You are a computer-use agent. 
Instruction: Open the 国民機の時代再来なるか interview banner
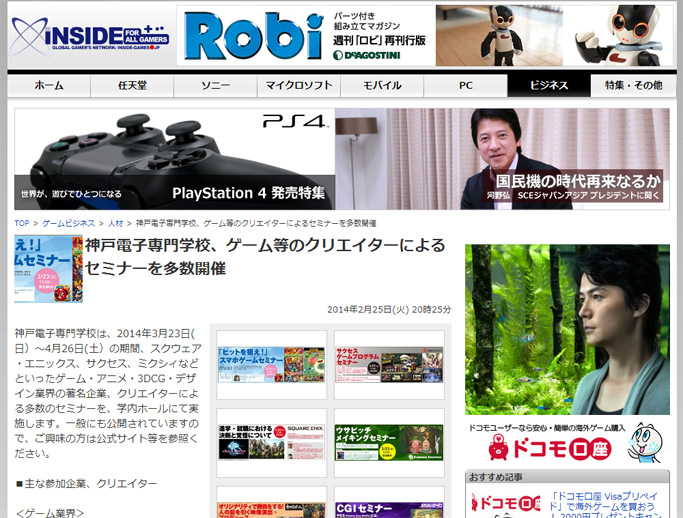[502, 159]
